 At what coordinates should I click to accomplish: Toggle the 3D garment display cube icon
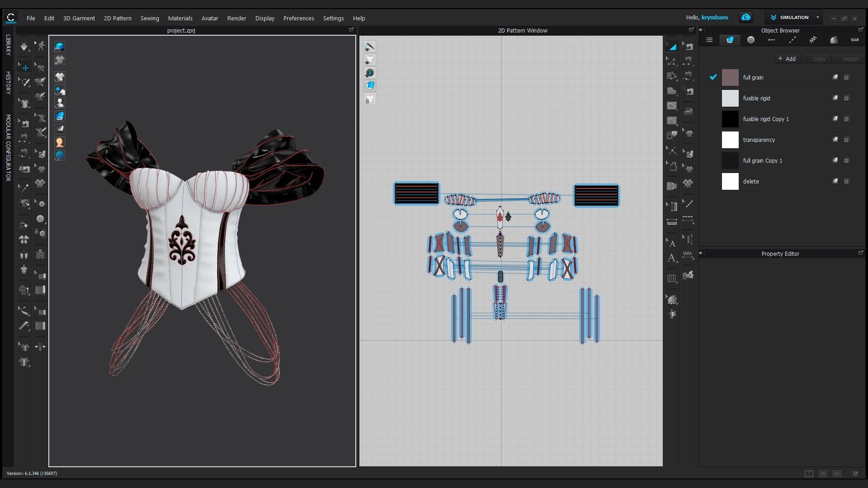(60, 47)
